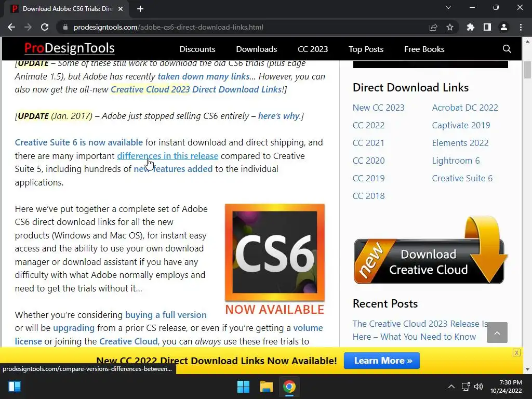Show hidden system tray icons

(451, 387)
